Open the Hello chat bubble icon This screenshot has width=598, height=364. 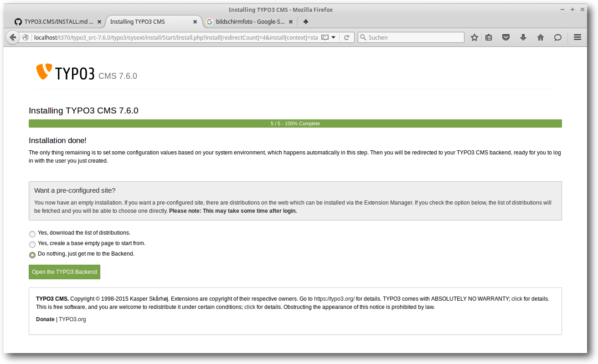558,37
